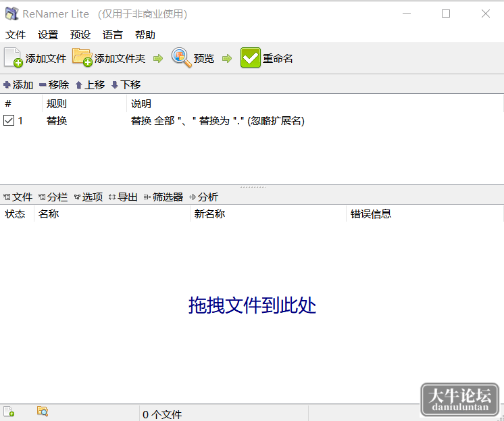This screenshot has height=421, width=504.
Task: Open the 帮助 menu
Action: click(145, 34)
